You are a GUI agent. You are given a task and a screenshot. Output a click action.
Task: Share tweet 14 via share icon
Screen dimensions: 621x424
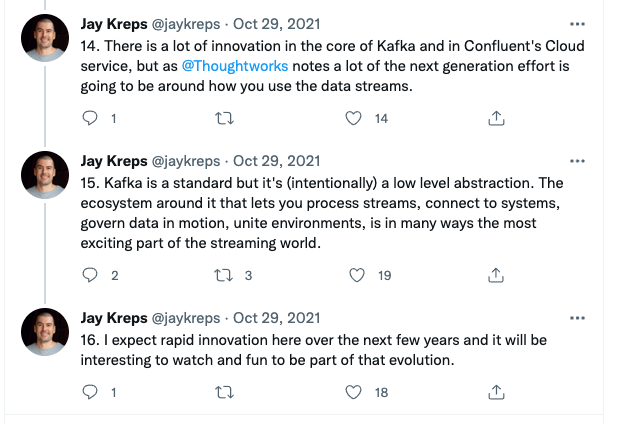click(495, 118)
